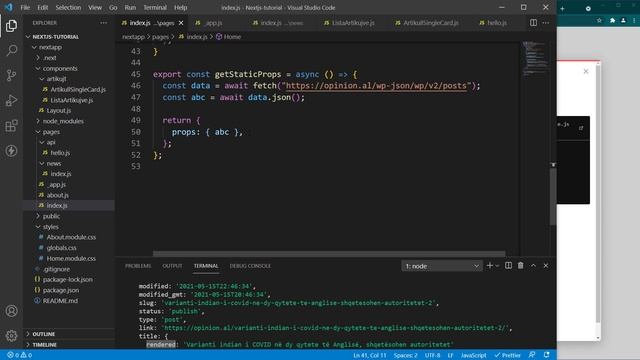This screenshot has width=640, height=360.
Task: Change Spaces: 2 indentation setting
Action: (405, 355)
